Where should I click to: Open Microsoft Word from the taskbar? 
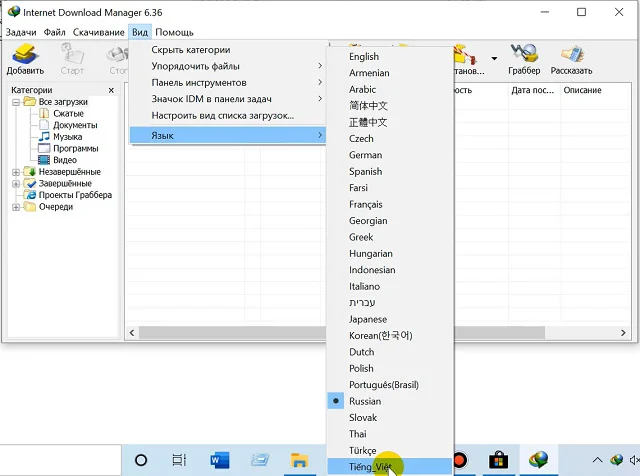point(220,460)
